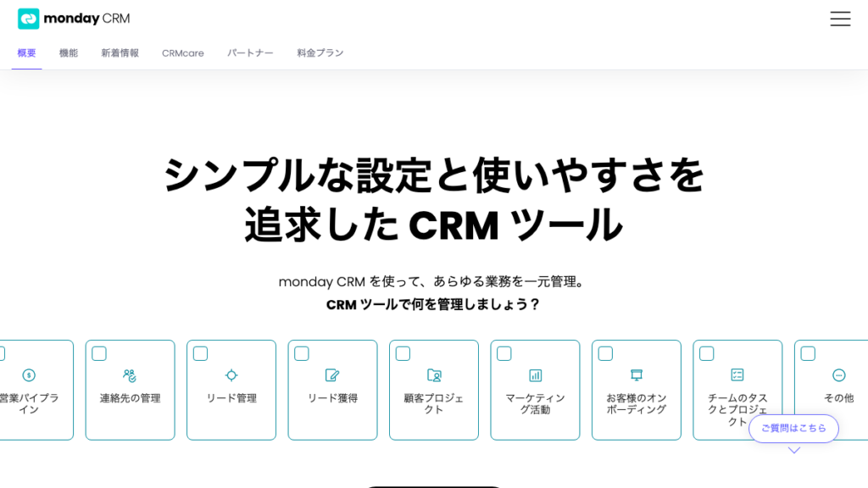The width and height of the screenshot is (868, 488).
Task: Click the subtitle CRM ツールで何を管理しましょう？
Action: [433, 304]
